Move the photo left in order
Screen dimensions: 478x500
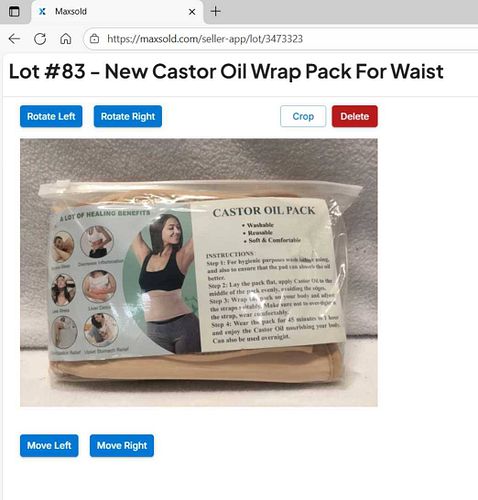(49, 446)
